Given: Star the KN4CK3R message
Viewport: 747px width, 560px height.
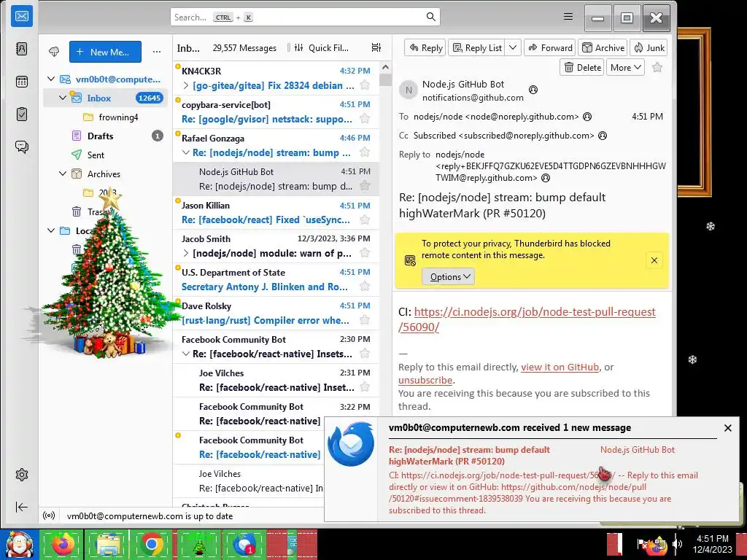Looking at the screenshot, I should tap(365, 85).
